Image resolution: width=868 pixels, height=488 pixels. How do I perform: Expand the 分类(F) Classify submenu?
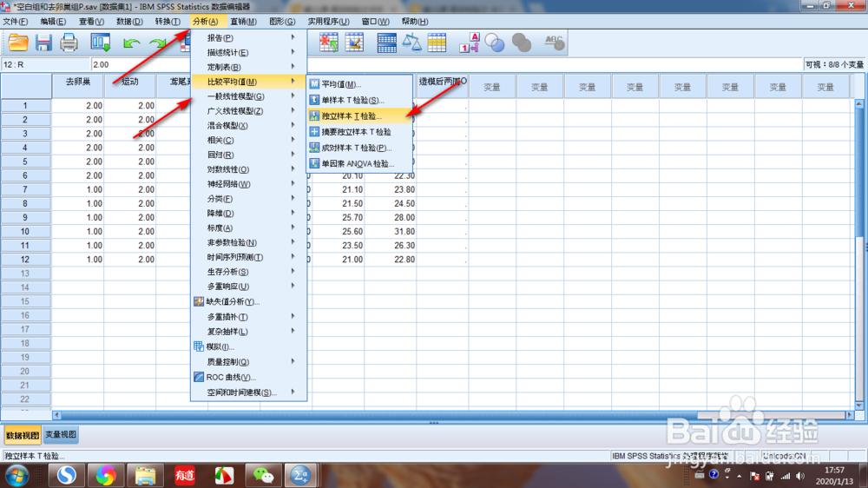pyautogui.click(x=248, y=199)
